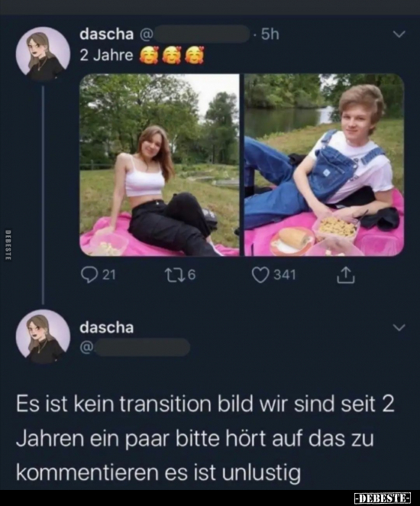Expand the reply tweet's chevron menu

tap(399, 328)
